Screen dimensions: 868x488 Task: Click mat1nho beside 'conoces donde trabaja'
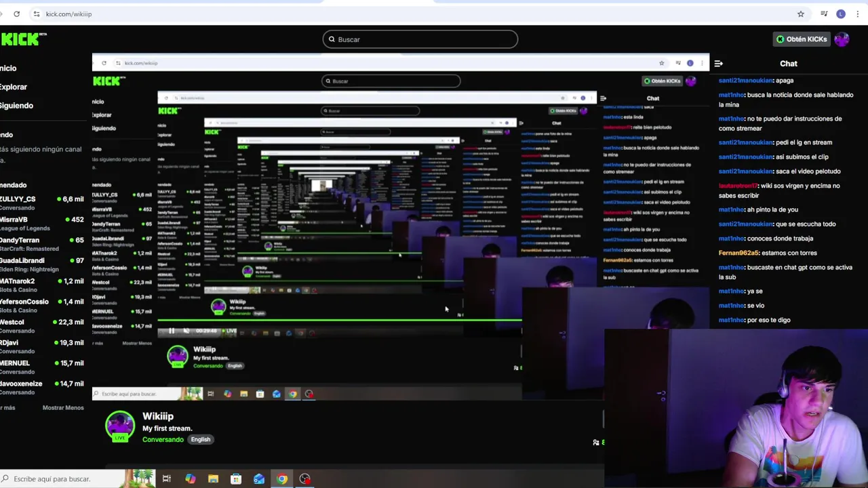coord(731,239)
